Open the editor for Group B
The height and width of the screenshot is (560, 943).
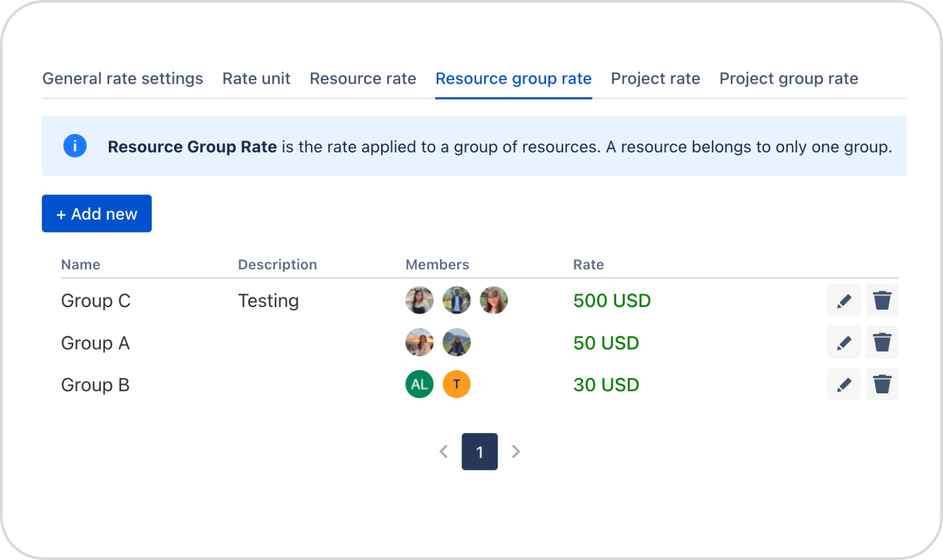(x=844, y=385)
